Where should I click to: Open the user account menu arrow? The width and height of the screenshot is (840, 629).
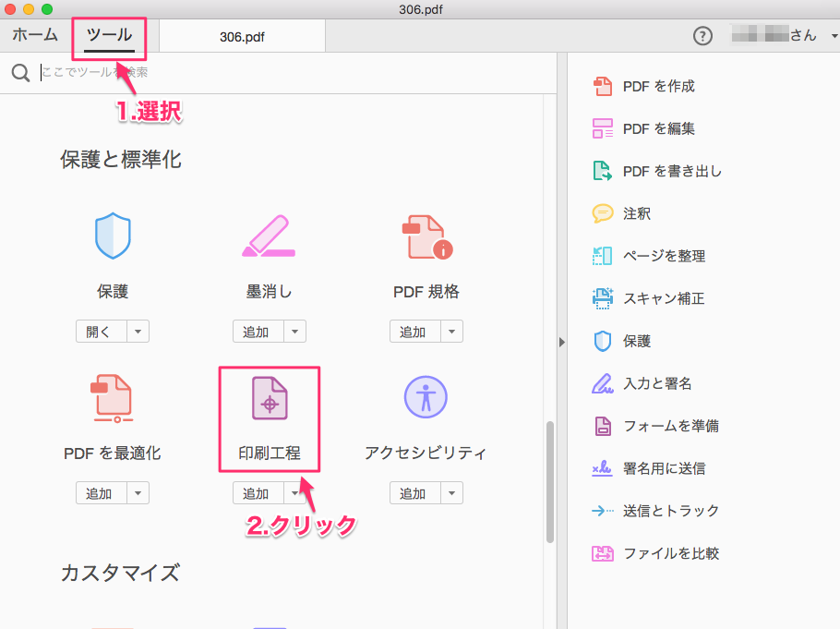tap(833, 36)
